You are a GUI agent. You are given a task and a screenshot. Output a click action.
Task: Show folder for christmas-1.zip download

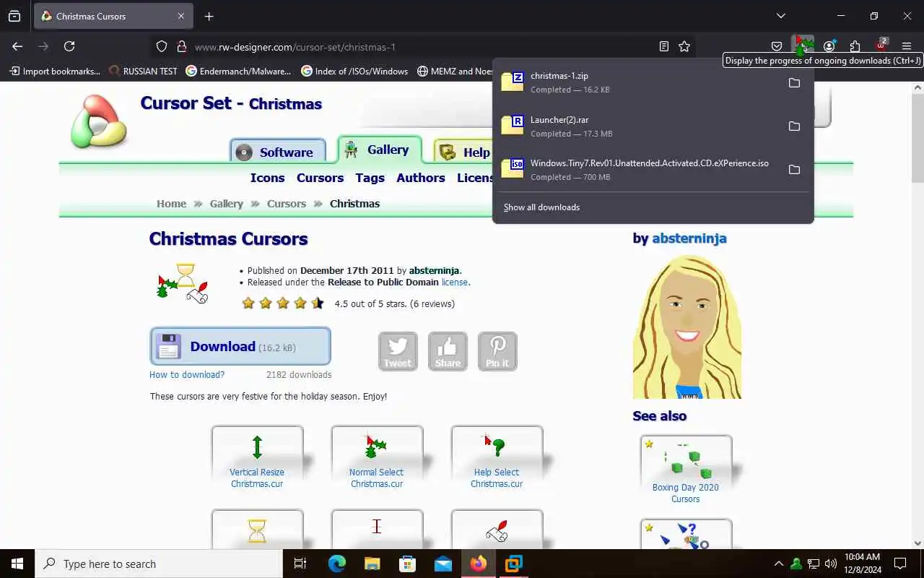(x=794, y=82)
